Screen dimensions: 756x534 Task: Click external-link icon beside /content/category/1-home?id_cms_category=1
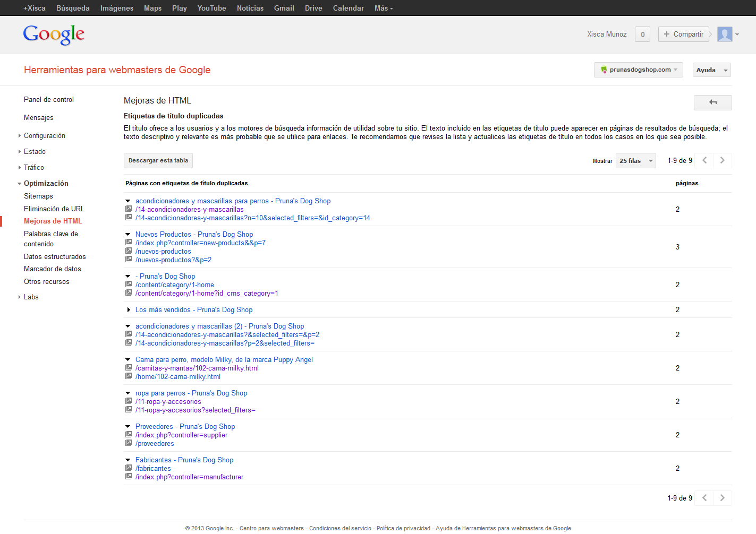(129, 292)
